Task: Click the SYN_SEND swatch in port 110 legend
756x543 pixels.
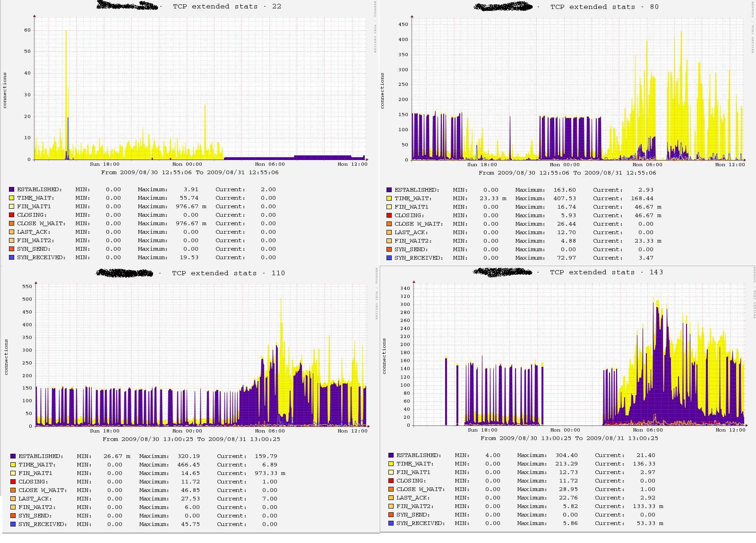Action: pos(13,516)
